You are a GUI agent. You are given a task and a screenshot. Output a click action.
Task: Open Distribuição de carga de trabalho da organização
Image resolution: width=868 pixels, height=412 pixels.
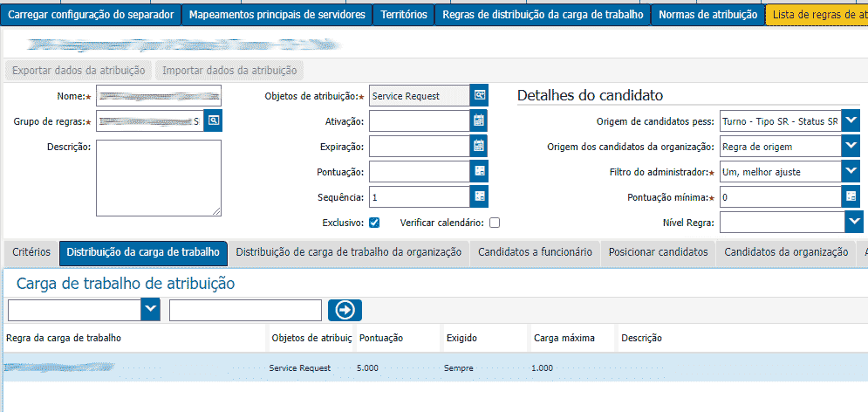pyautogui.click(x=349, y=252)
